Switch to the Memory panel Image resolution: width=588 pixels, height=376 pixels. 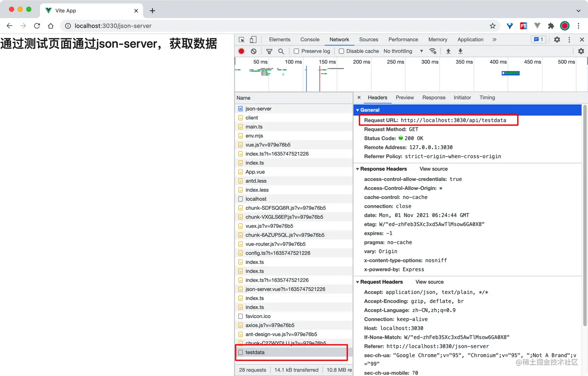(438, 40)
